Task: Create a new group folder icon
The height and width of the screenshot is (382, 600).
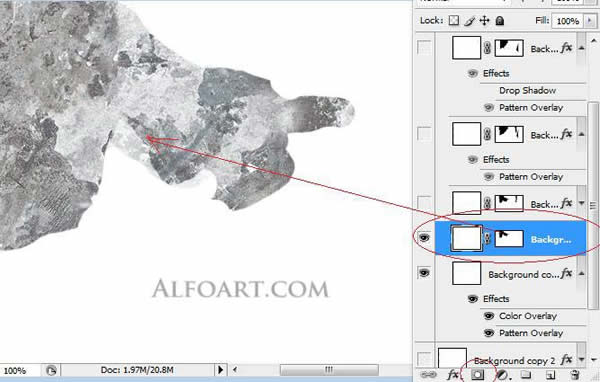Action: click(x=526, y=375)
